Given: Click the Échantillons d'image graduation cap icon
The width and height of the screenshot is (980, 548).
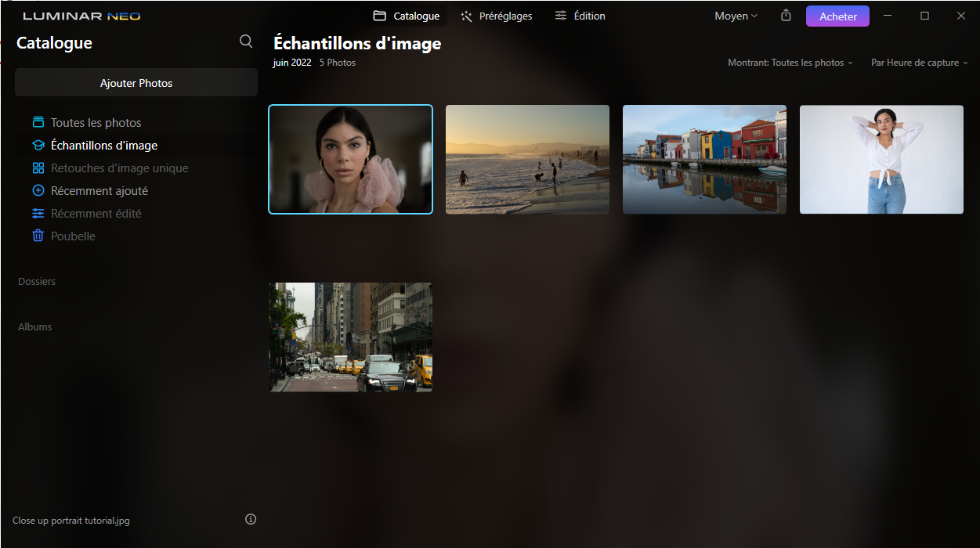Looking at the screenshot, I should coord(38,145).
